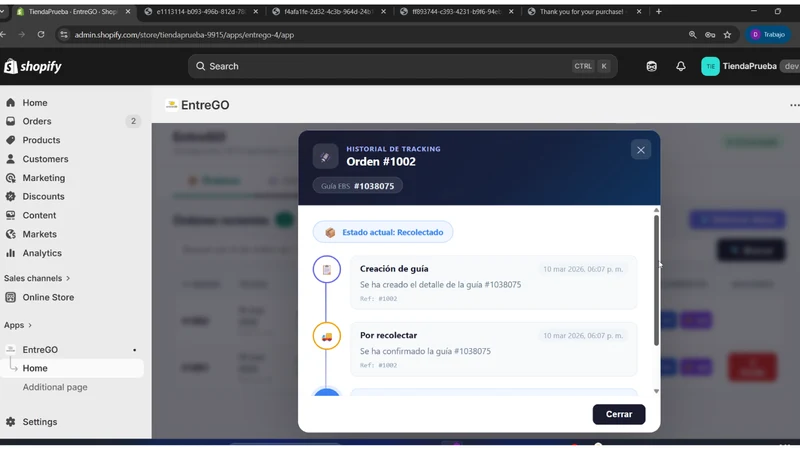Click the Orders inbox icon
This screenshot has height=450, width=800.
click(x=11, y=121)
